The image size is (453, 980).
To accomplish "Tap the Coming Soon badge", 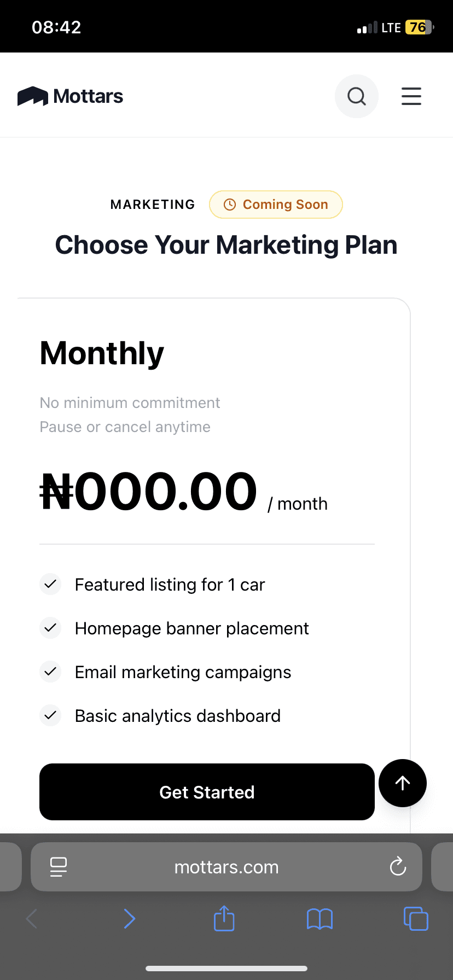I will [x=276, y=205].
